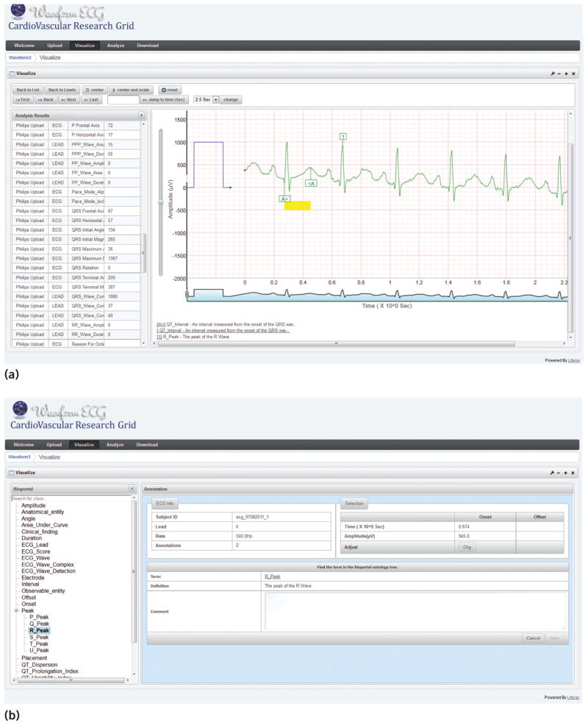The width and height of the screenshot is (588, 725).
Task: Select R_Peak in the ontology tree
Action: [x=39, y=630]
